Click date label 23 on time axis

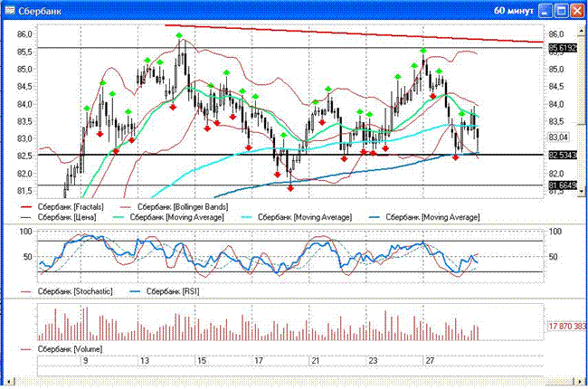tap(373, 361)
